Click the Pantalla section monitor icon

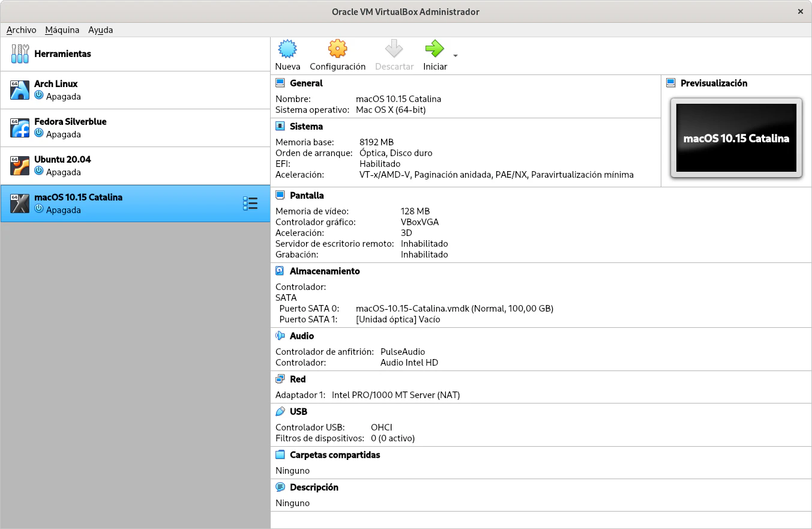coord(280,196)
